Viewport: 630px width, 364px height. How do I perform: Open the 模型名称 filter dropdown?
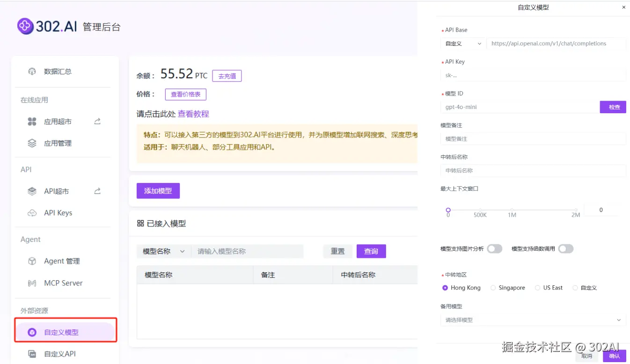pyautogui.click(x=163, y=251)
